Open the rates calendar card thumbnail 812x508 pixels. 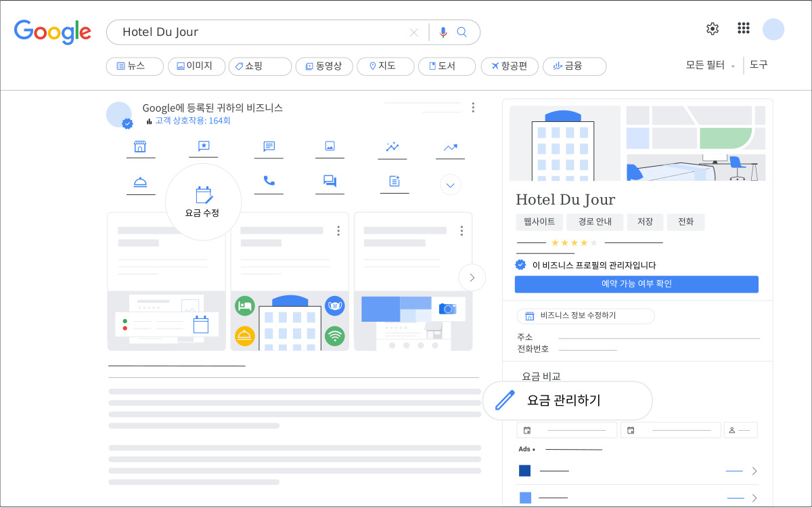pyautogui.click(x=166, y=321)
